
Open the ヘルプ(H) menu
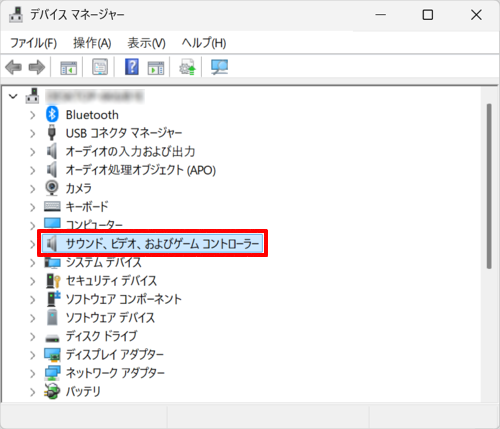point(204,43)
